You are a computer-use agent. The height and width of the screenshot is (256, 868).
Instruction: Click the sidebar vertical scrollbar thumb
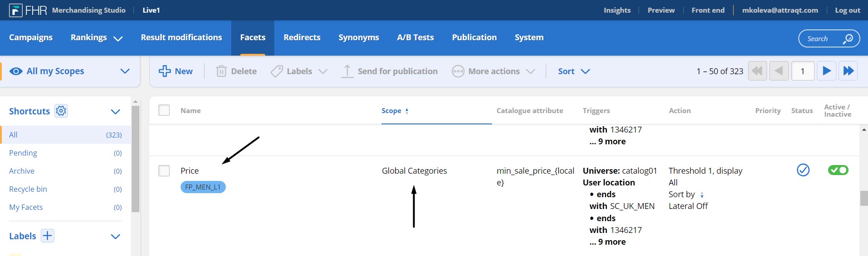(x=135, y=159)
